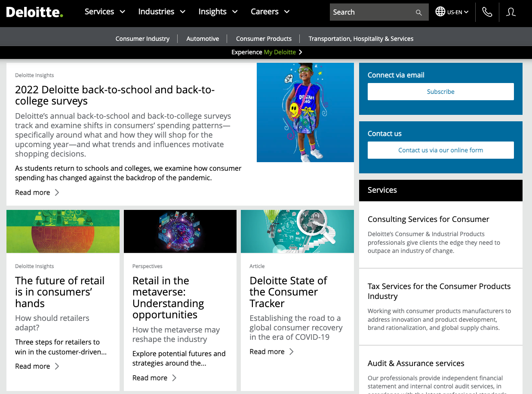Click the Deloitte logo
This screenshot has height=394, width=532.
(x=34, y=12)
